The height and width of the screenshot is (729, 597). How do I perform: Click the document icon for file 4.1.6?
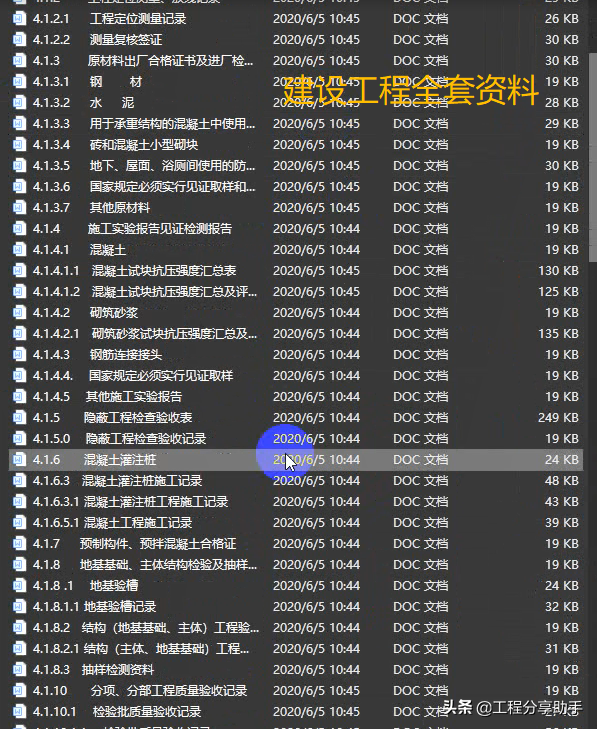pyautogui.click(x=19, y=460)
